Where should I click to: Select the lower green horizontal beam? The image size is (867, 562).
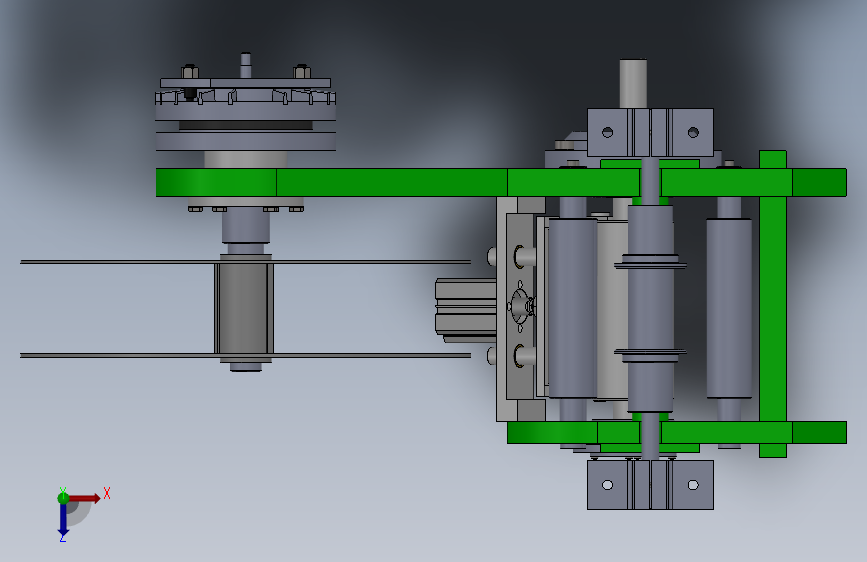click(677, 433)
